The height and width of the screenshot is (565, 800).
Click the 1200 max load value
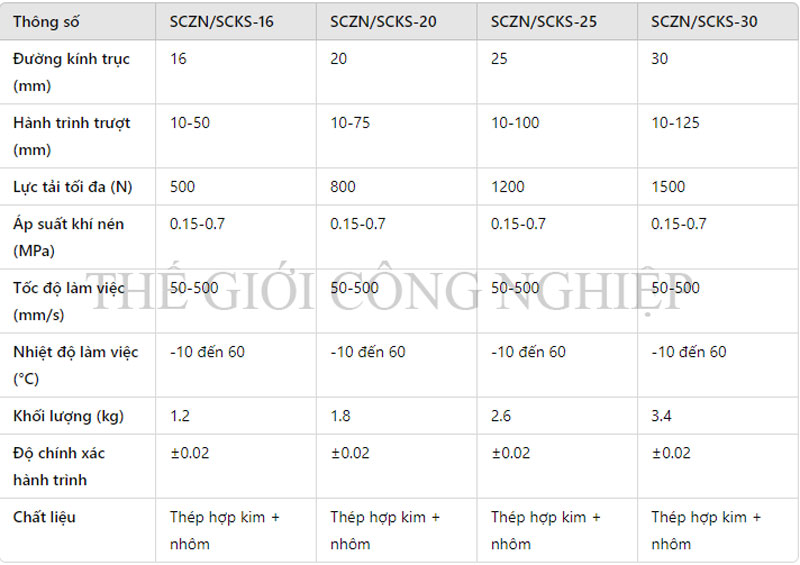(x=507, y=187)
